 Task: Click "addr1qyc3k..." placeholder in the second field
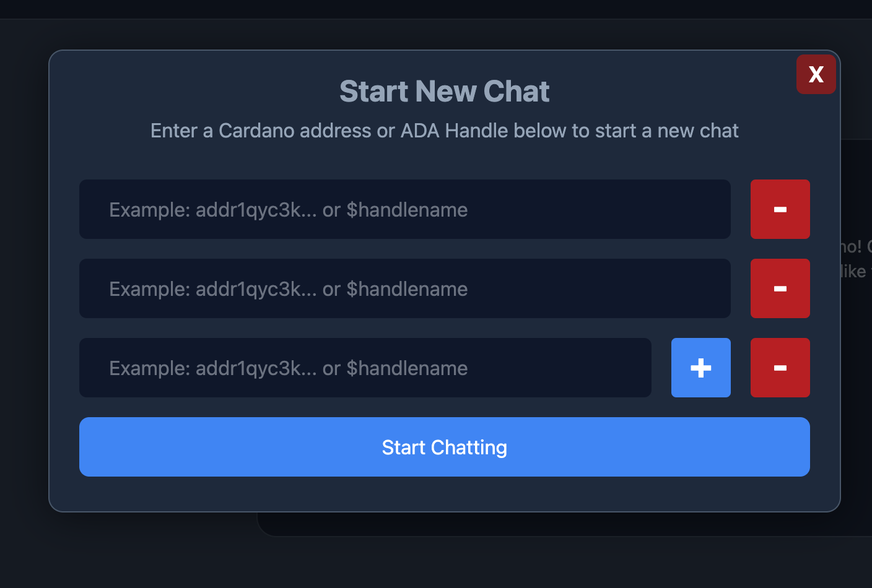pyautogui.click(x=256, y=289)
